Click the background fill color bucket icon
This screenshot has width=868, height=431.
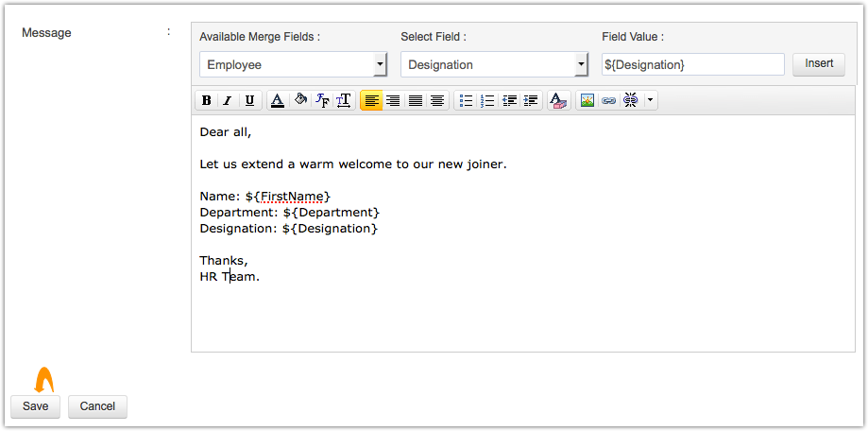click(x=300, y=100)
